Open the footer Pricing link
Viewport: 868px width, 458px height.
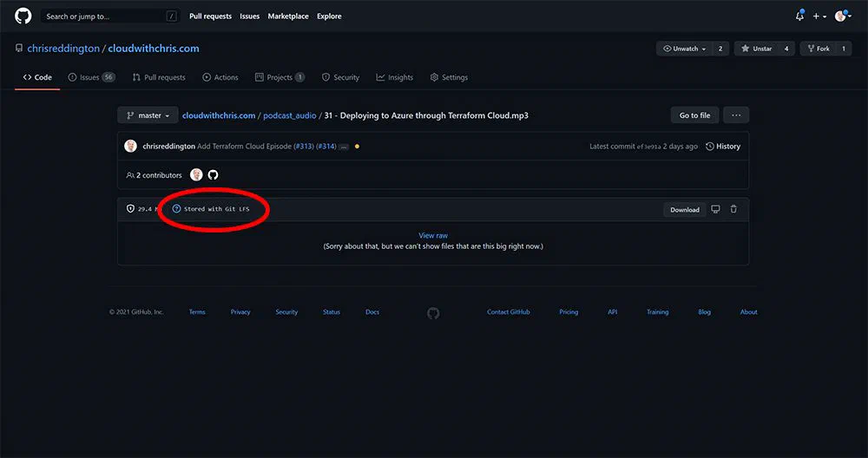569,312
